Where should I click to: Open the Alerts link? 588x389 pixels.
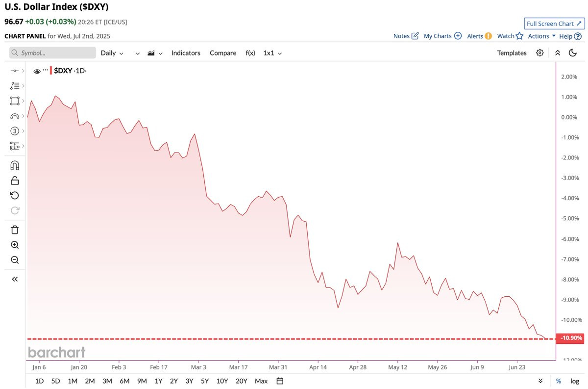pyautogui.click(x=479, y=36)
